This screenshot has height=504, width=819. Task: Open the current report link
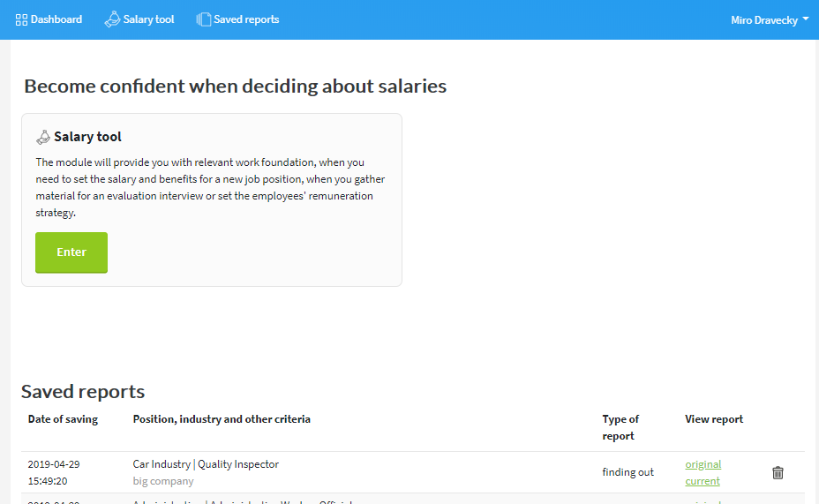[703, 481]
